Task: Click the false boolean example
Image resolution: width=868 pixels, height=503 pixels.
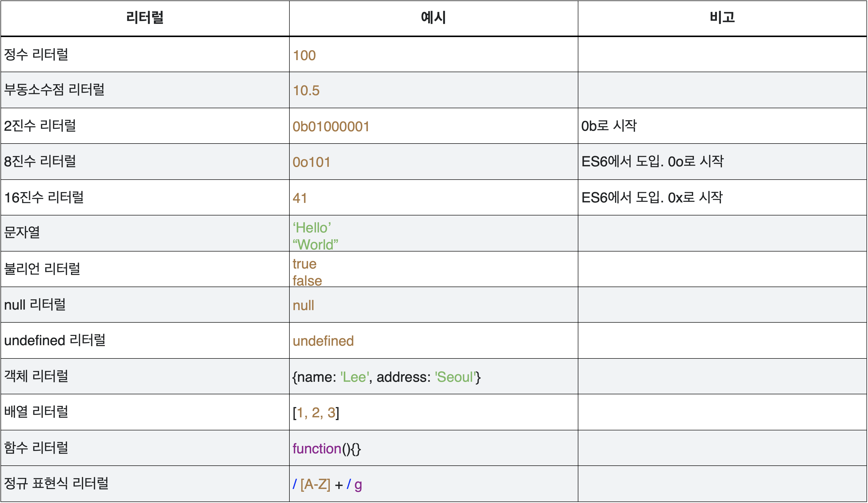Action: click(307, 281)
